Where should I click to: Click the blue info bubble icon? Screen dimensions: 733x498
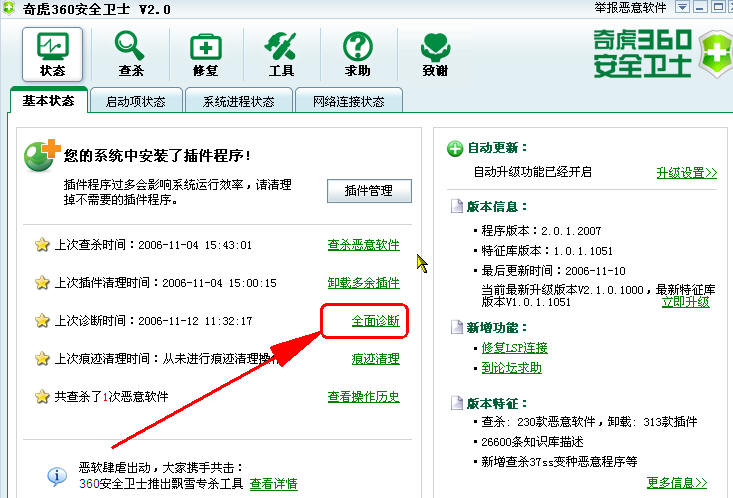[57, 476]
